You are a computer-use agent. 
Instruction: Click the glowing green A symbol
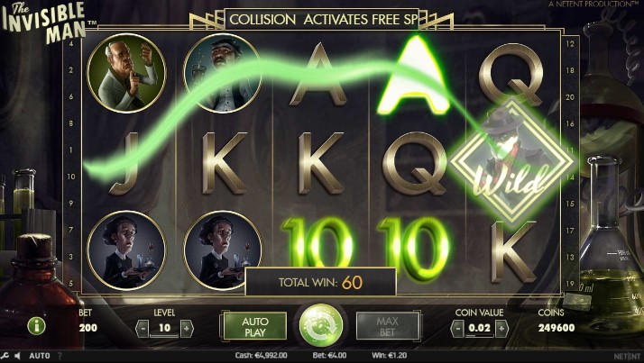tap(413, 75)
